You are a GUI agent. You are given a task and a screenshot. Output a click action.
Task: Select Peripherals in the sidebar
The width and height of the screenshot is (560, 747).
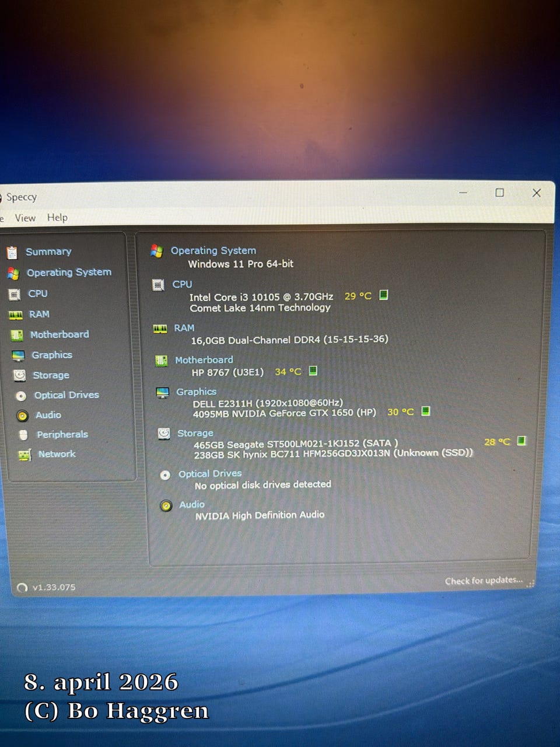click(x=62, y=435)
